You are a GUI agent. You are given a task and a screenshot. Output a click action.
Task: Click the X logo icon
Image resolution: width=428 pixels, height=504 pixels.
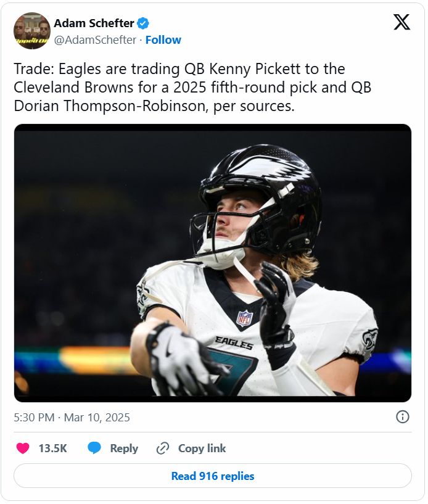pos(401,23)
